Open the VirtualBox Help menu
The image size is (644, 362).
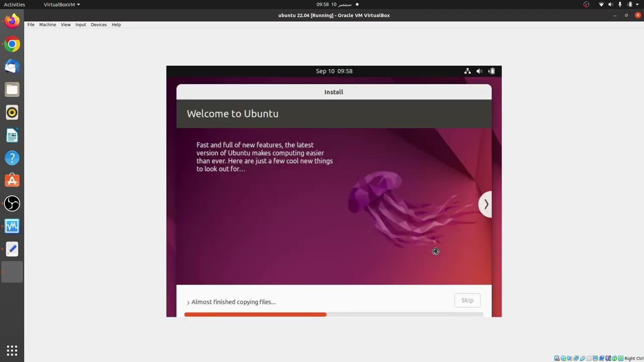click(x=116, y=25)
